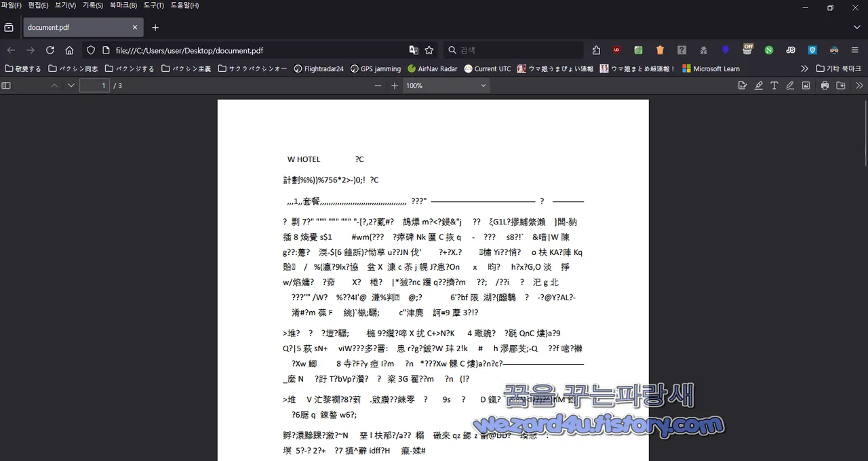Open the Flightradar24 bookmark

tap(319, 68)
